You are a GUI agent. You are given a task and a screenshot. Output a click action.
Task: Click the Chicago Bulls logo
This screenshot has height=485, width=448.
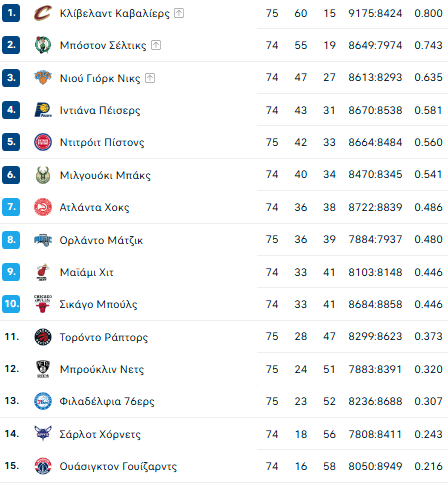click(43, 304)
